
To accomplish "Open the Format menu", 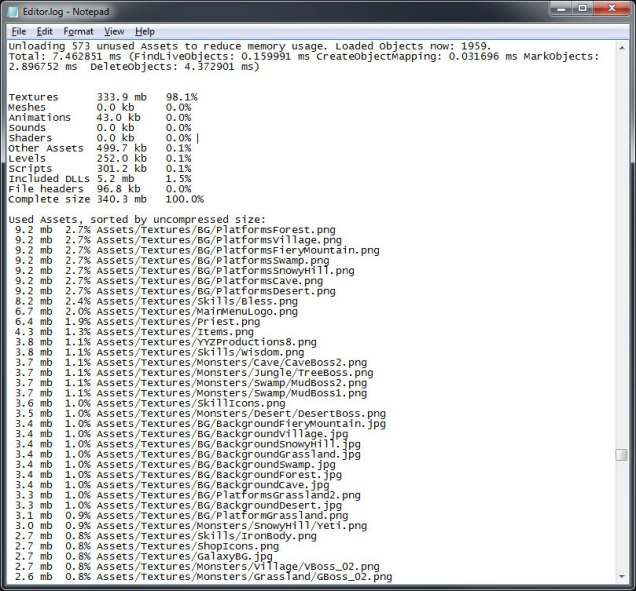I will coord(78,32).
